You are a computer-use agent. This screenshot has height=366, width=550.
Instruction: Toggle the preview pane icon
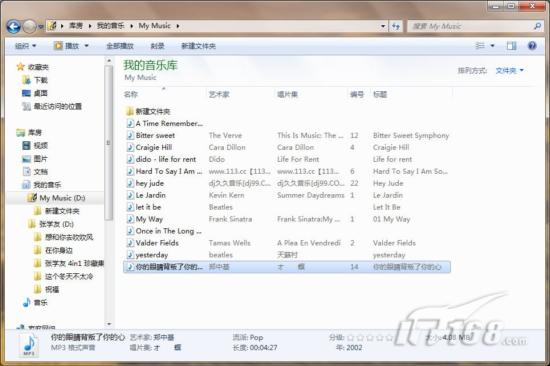pos(511,46)
